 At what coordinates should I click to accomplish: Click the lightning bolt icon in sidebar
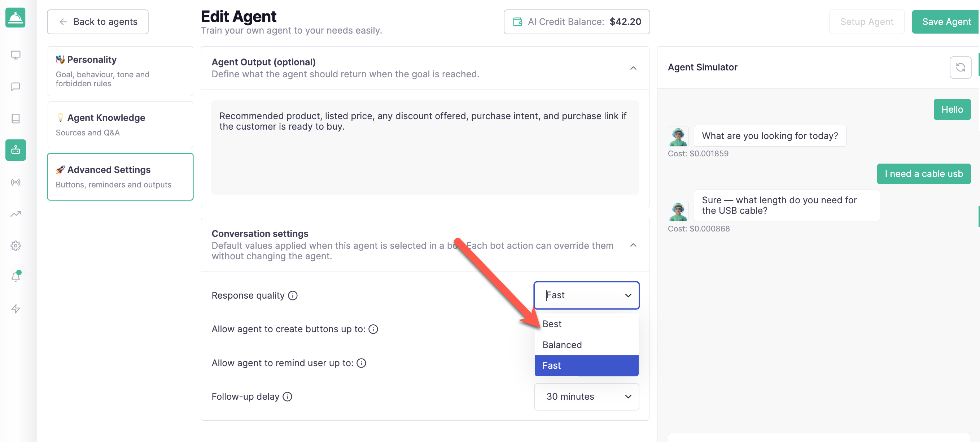[x=16, y=309]
